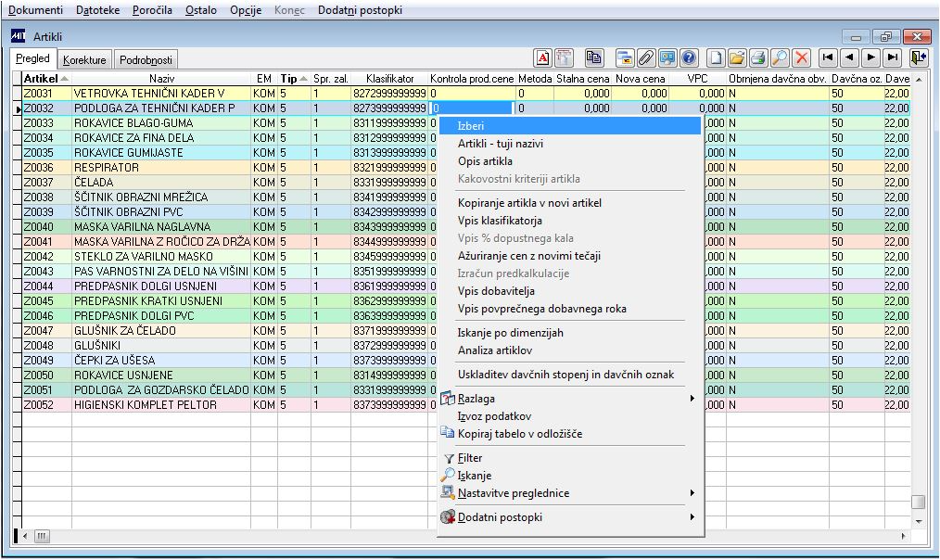Screen dimensions: 940x560
Task: Click the copy documents toolbar icon
Action: [594, 57]
